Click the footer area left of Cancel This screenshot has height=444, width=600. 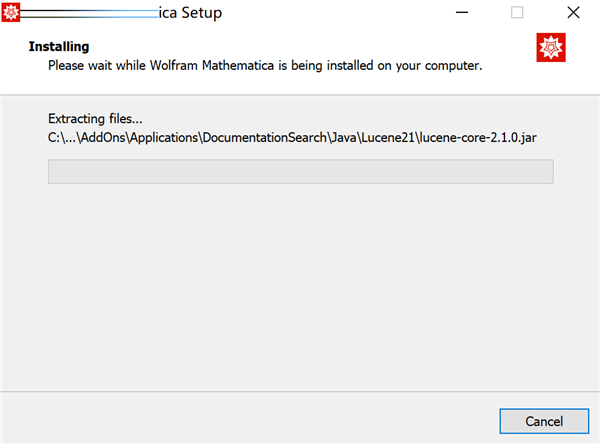pos(250,420)
